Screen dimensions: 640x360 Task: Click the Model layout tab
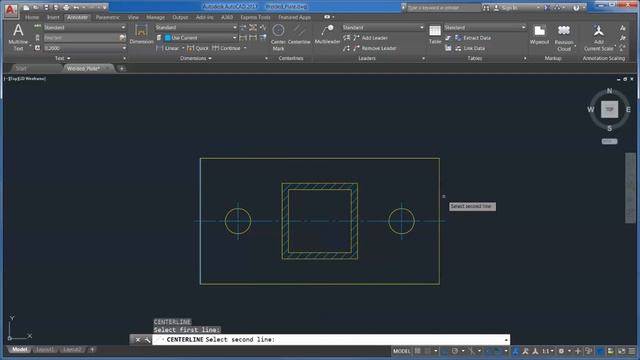(19, 350)
